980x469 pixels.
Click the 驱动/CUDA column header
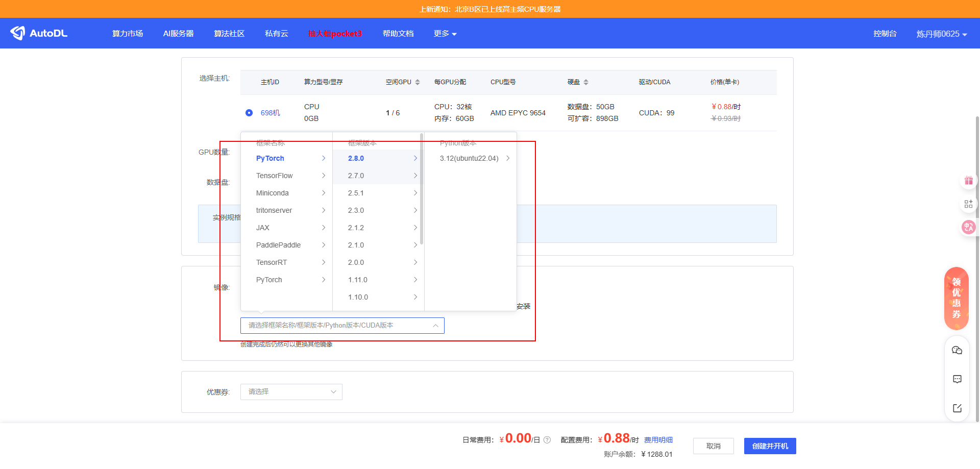(x=654, y=82)
